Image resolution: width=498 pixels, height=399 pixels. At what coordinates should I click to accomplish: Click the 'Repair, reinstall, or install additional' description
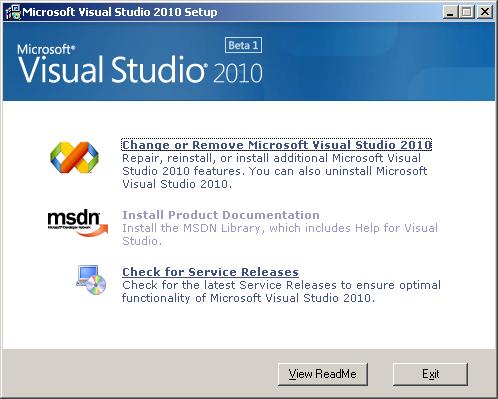click(x=274, y=171)
